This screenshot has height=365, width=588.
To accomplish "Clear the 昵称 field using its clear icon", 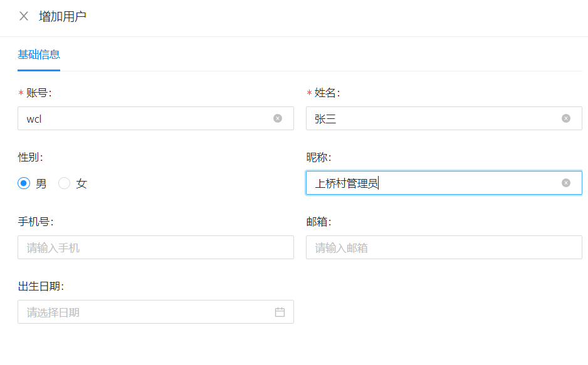I will coord(566,183).
